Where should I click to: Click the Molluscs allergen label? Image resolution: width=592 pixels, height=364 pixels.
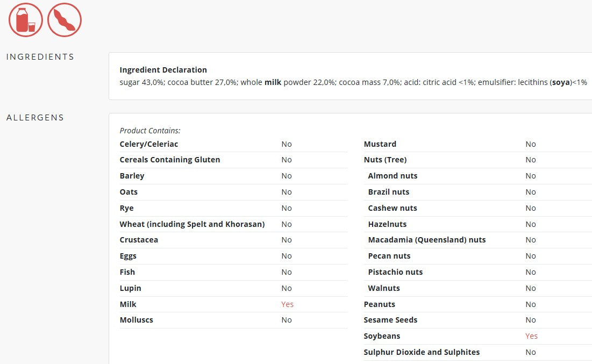click(x=136, y=320)
